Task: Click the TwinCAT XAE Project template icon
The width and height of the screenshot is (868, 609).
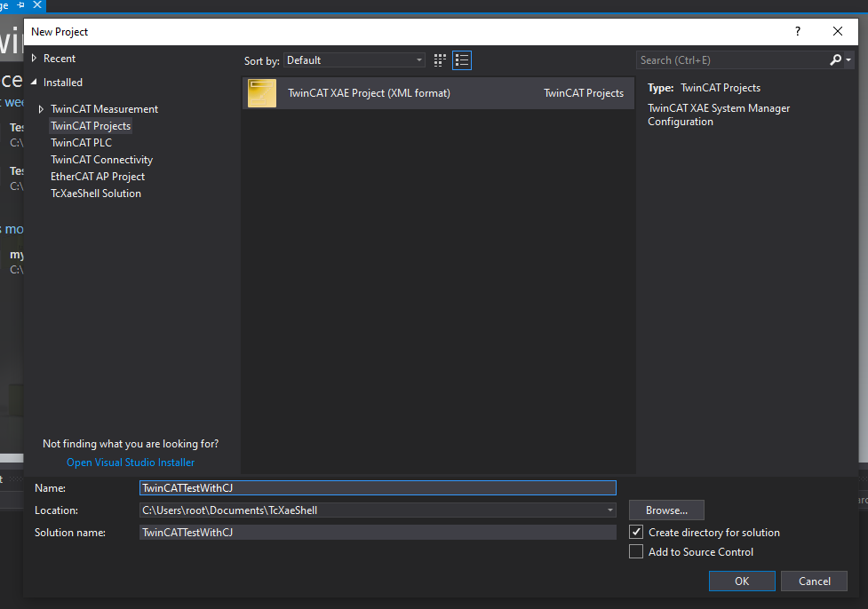Action: click(x=262, y=93)
